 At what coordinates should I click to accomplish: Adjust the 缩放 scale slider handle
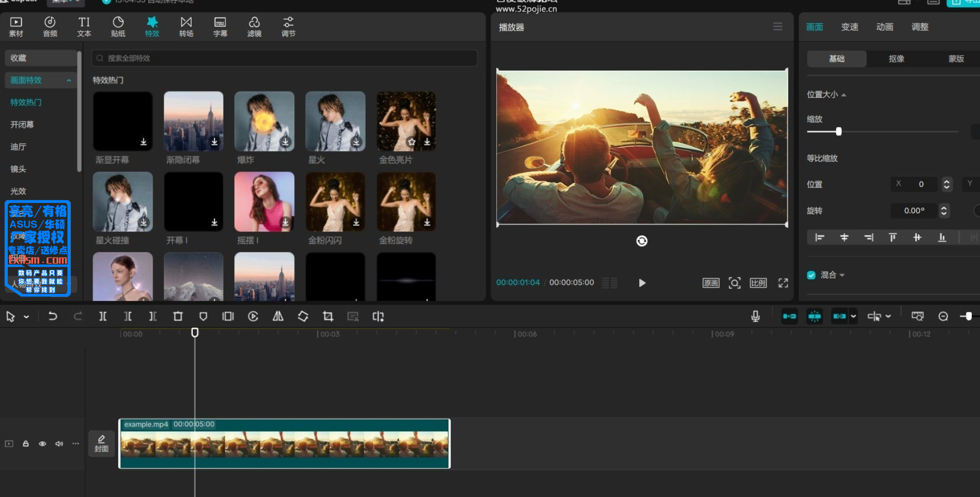[x=839, y=131]
